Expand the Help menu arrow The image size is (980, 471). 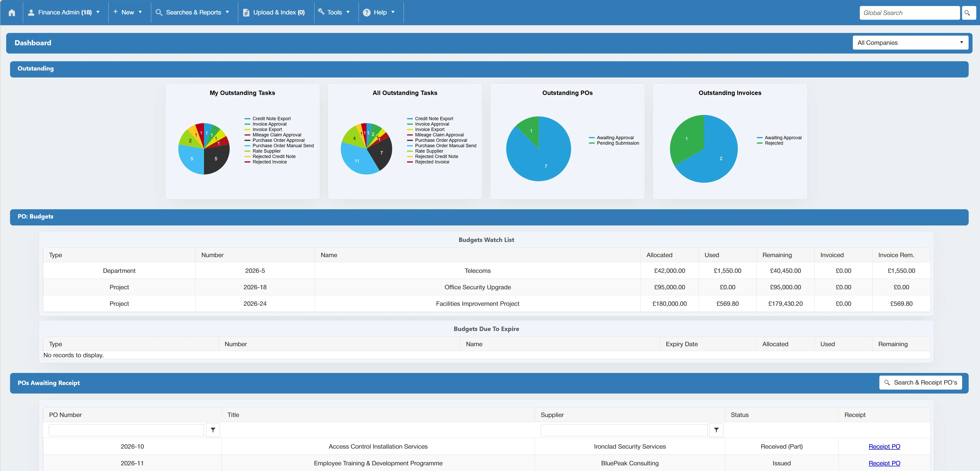tap(393, 12)
